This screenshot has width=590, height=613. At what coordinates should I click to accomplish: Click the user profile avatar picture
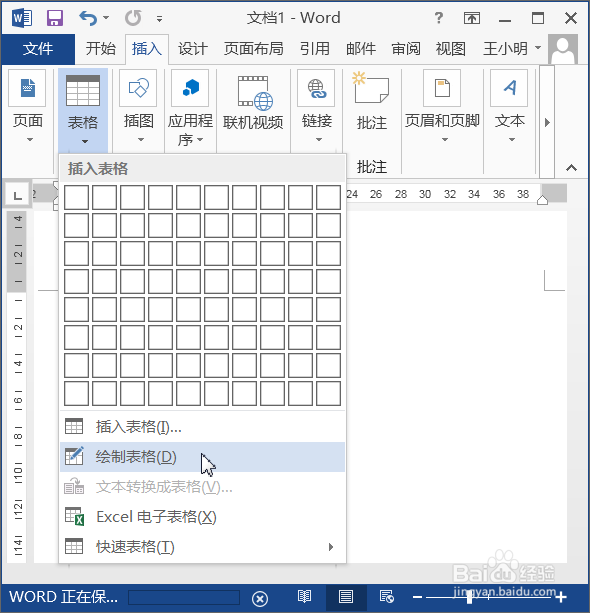click(563, 49)
